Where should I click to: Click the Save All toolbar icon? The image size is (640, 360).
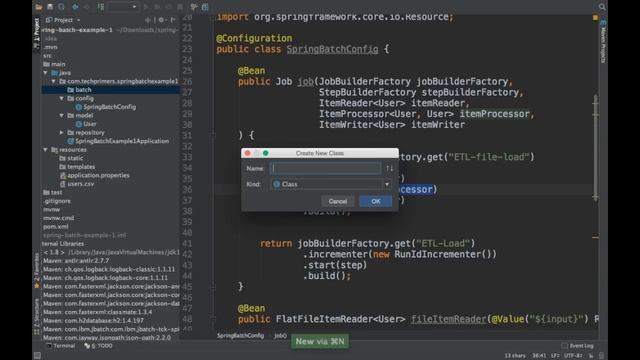click(x=50, y=7)
